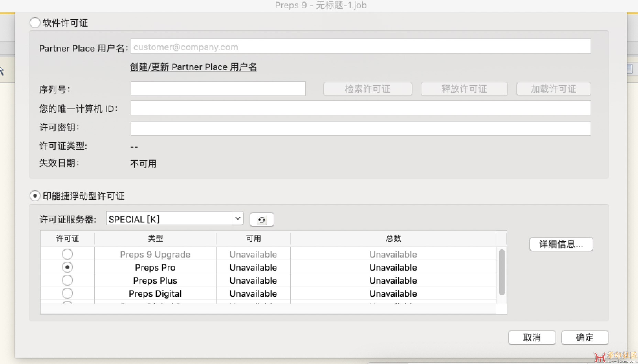The image size is (638, 364).
Task: Click 总数 Unavailable cell in Preps 9 Upgrade row
Action: pyautogui.click(x=393, y=254)
